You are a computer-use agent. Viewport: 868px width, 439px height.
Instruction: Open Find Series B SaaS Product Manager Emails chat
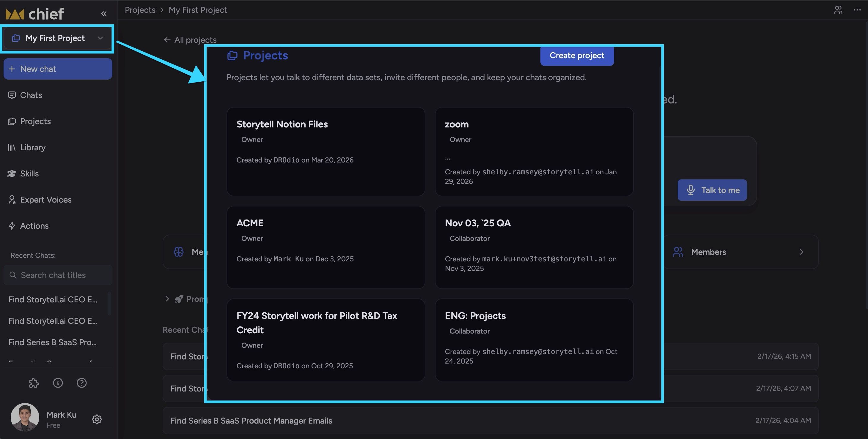(490, 421)
